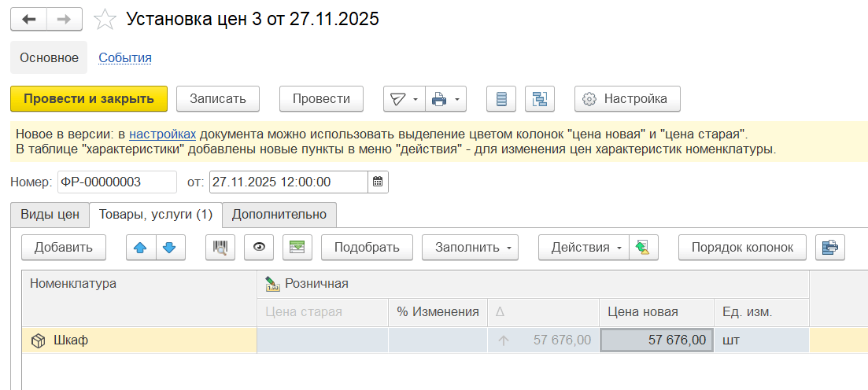Image resolution: width=868 pixels, height=390 pixels.
Task: Click the back navigation arrow
Action: pyautogui.click(x=29, y=20)
